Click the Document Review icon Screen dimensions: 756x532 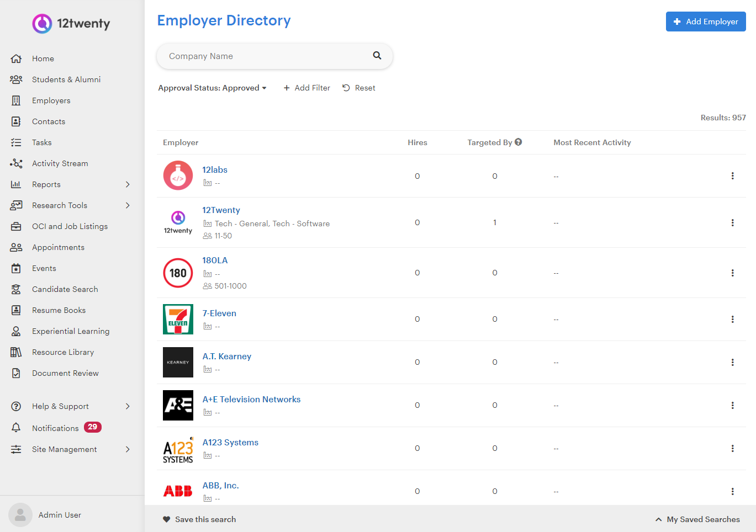[x=16, y=373]
